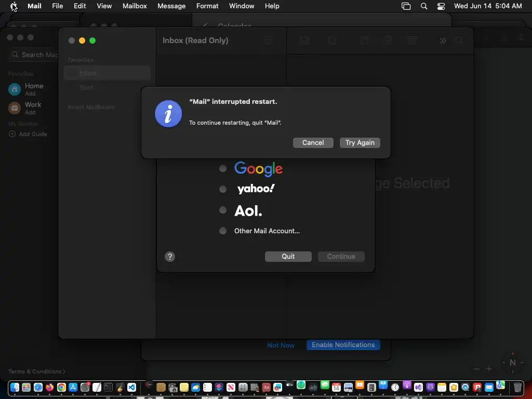The height and width of the screenshot is (399, 532).
Task: Click the Not Now link
Action: [281, 345]
